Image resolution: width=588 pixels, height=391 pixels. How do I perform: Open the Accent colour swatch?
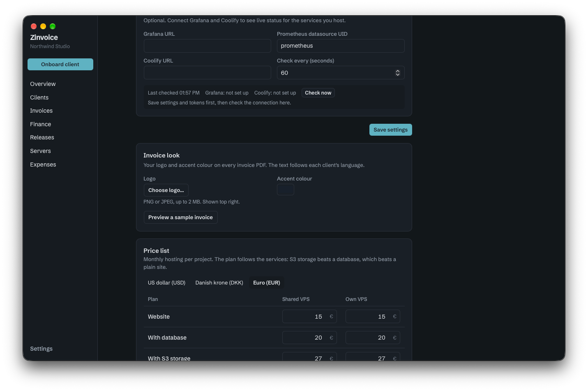pos(286,190)
